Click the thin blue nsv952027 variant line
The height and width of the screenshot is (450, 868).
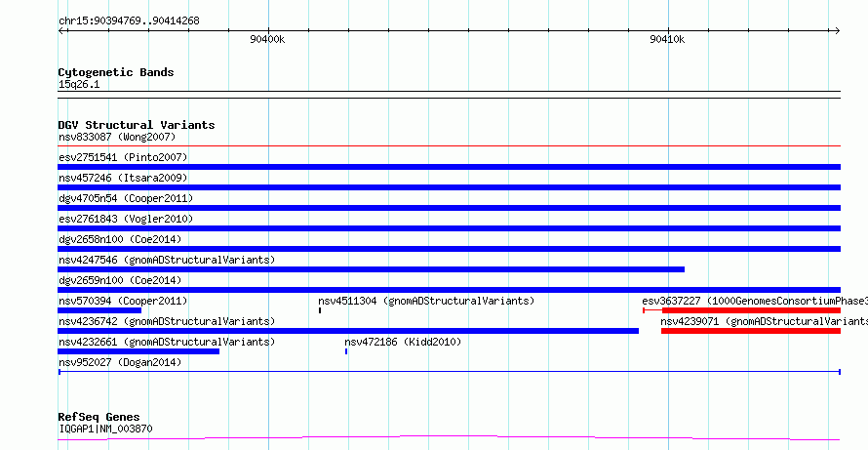(x=449, y=372)
